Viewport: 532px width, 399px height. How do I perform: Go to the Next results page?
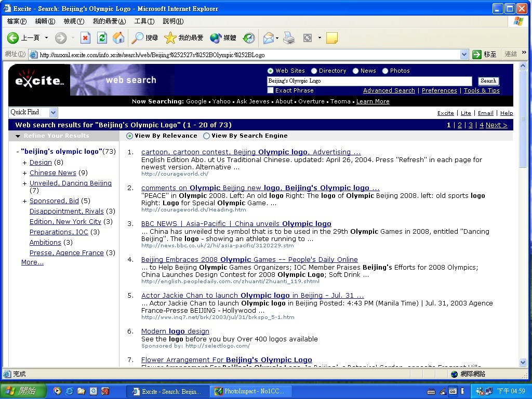pos(496,125)
